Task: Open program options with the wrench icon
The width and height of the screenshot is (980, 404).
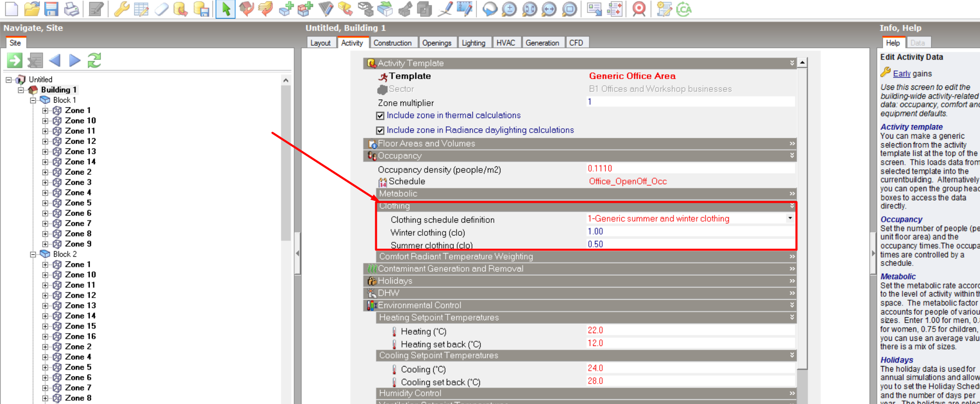Action: tap(122, 9)
